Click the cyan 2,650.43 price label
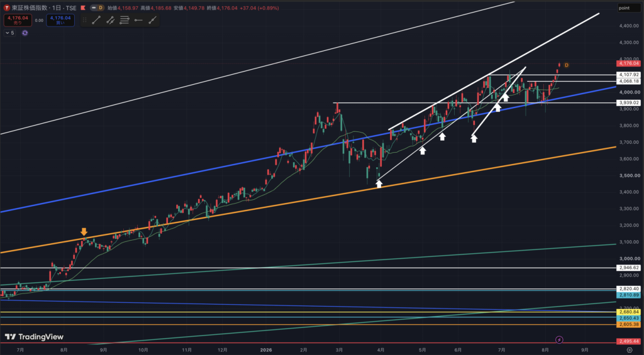The image size is (644, 355). 628,318
